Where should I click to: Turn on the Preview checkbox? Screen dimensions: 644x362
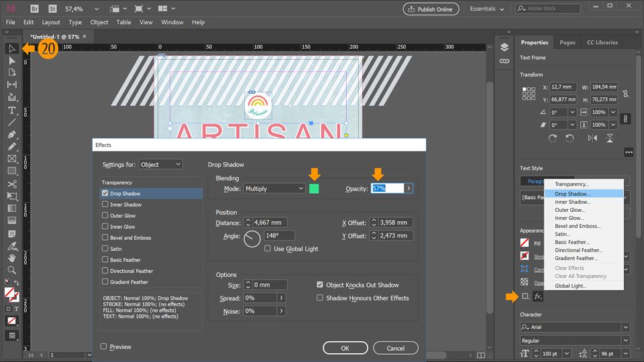coord(104,347)
